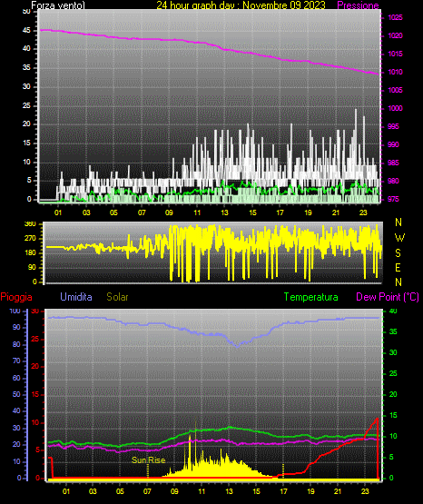This screenshot has height=504, width=423.
Task: Click the Sun Rise marker label
Action: 148,460
